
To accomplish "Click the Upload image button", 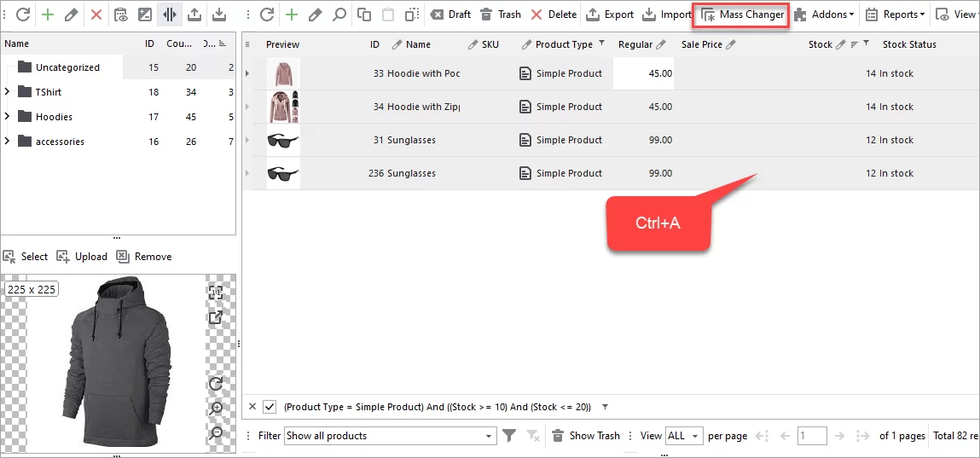I will pos(82,257).
